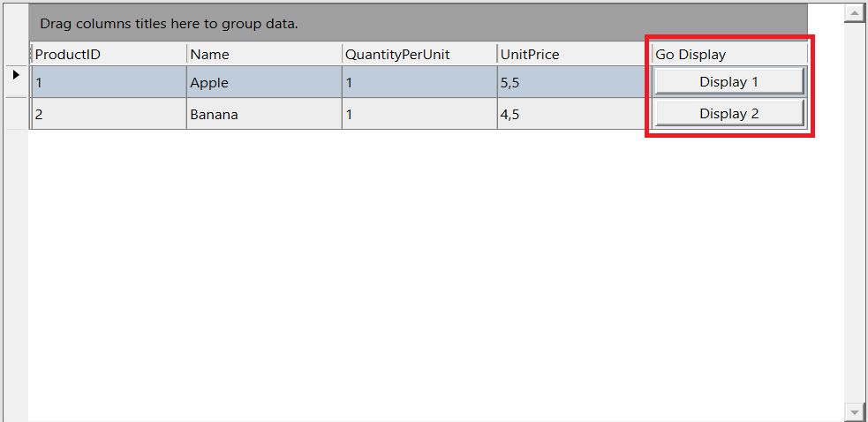Click the Go Display column header
868x422 pixels.
coord(729,55)
